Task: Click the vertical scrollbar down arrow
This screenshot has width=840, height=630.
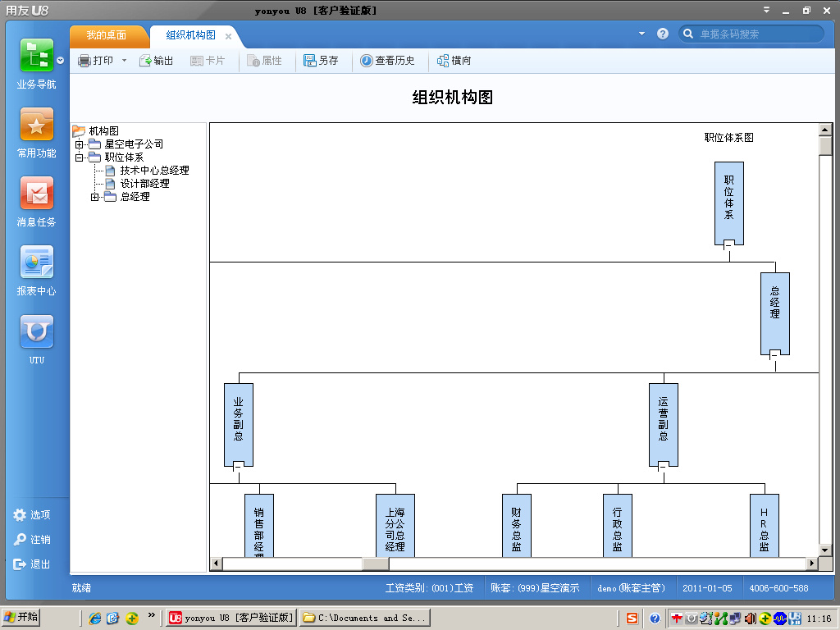Action: pos(825,550)
